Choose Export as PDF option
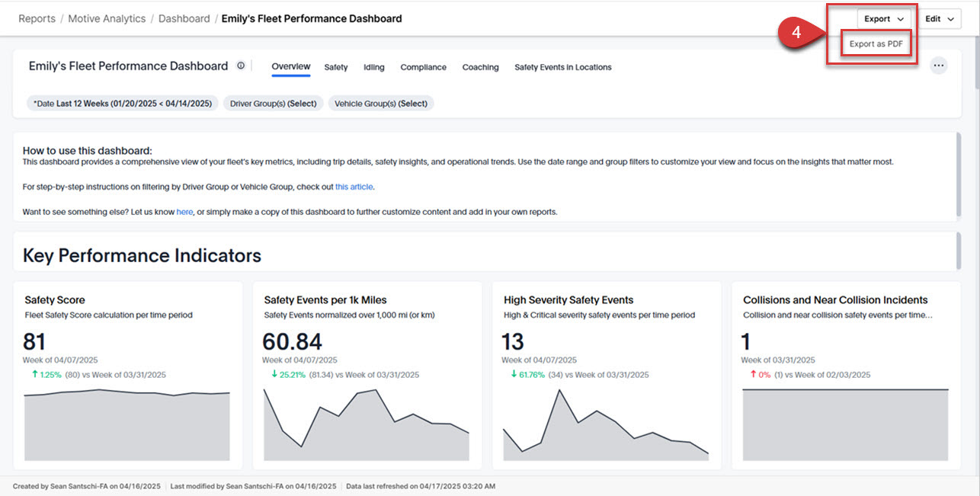Viewport: 980px width, 496px height. [876, 44]
